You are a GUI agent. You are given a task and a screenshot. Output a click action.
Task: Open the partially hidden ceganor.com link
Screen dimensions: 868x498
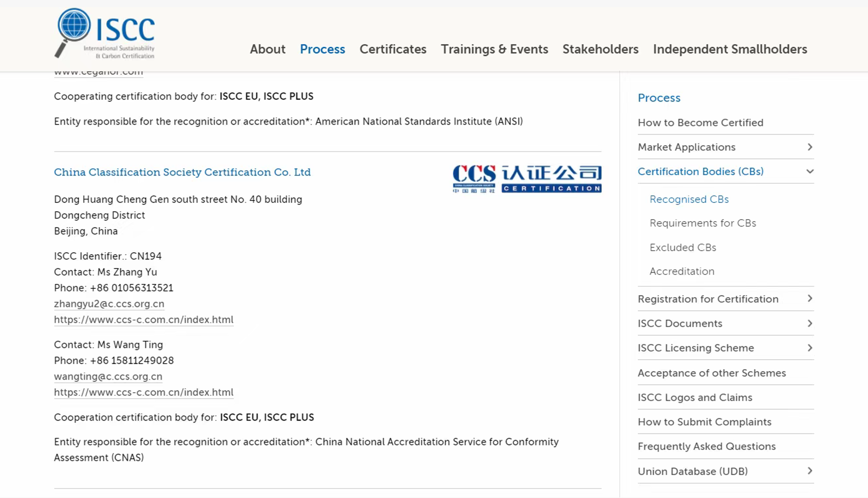tap(98, 74)
